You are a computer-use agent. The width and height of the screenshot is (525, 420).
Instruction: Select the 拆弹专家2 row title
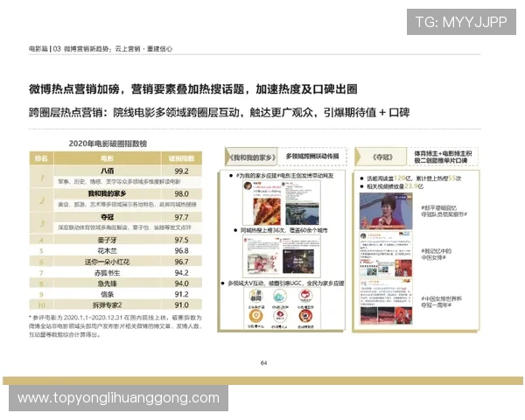(x=107, y=305)
